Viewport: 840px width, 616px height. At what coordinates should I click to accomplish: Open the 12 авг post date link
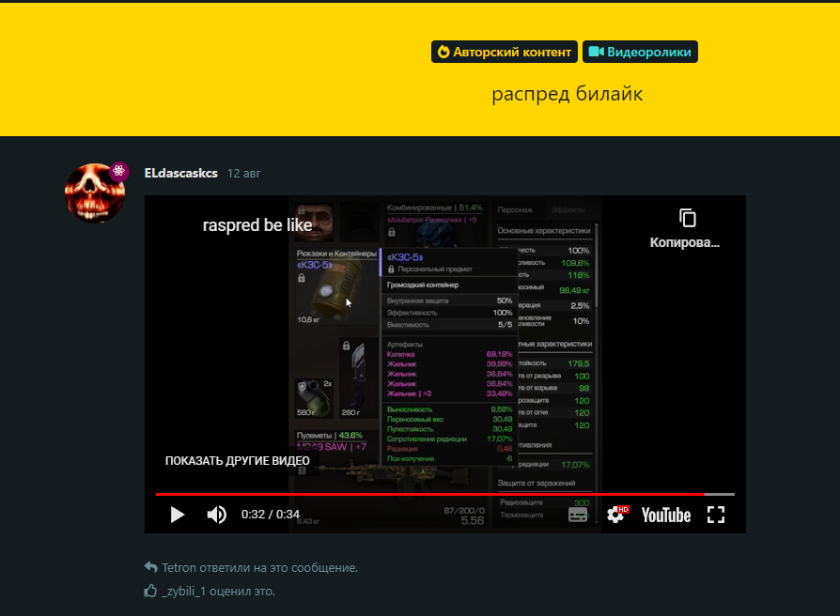(243, 174)
